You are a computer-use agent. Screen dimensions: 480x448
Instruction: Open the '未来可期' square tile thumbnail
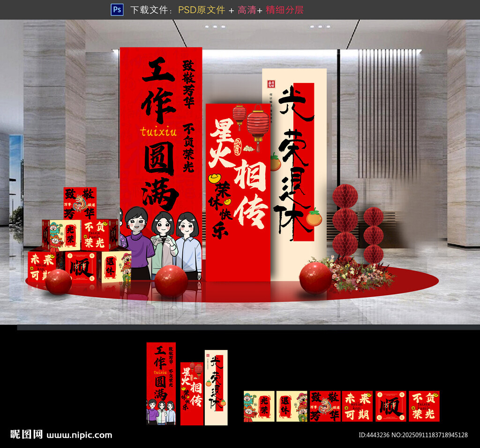pyautogui.click(x=357, y=406)
